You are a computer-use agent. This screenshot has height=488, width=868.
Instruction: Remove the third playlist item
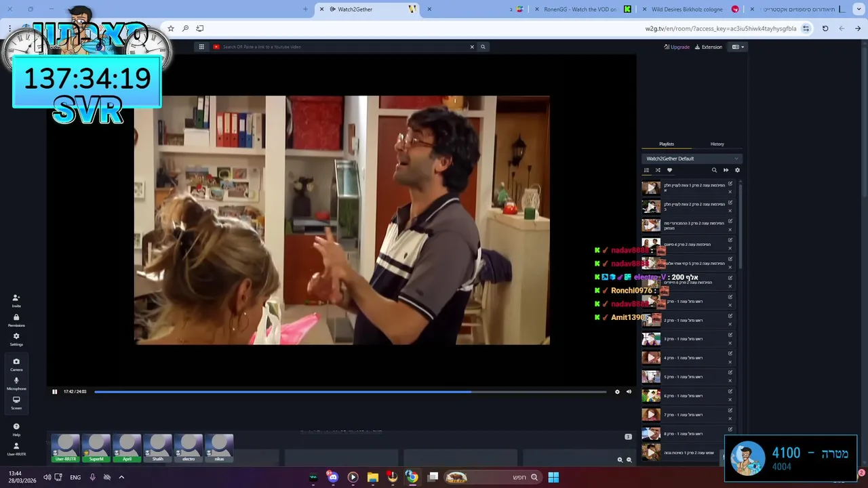pyautogui.click(x=730, y=230)
